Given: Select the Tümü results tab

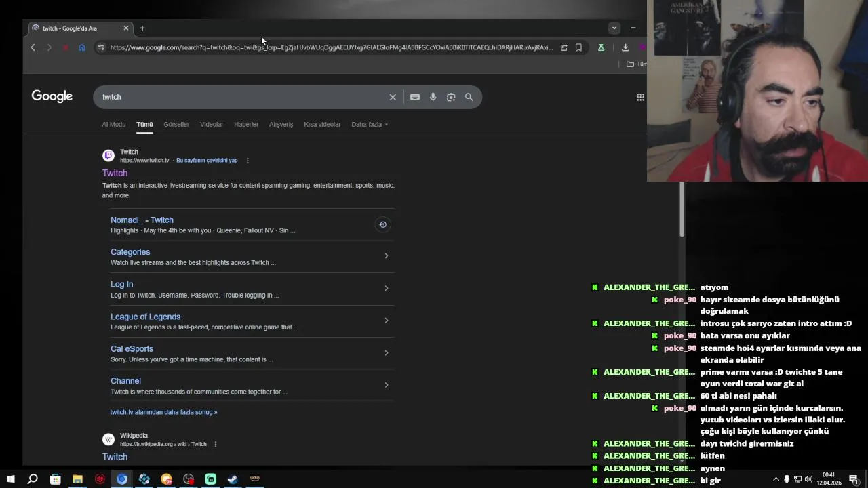Looking at the screenshot, I should pyautogui.click(x=144, y=124).
